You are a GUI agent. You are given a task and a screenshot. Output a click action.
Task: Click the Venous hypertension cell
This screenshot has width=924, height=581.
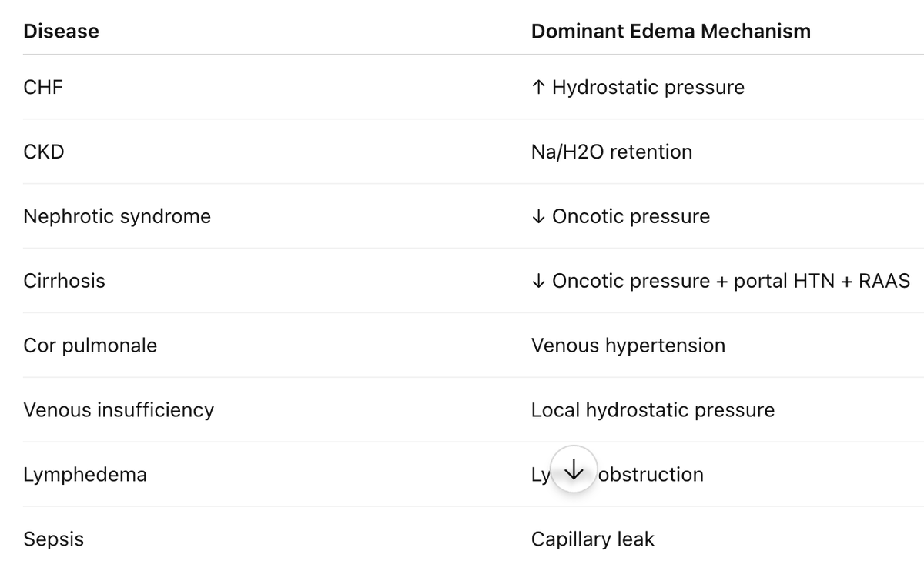click(x=628, y=346)
